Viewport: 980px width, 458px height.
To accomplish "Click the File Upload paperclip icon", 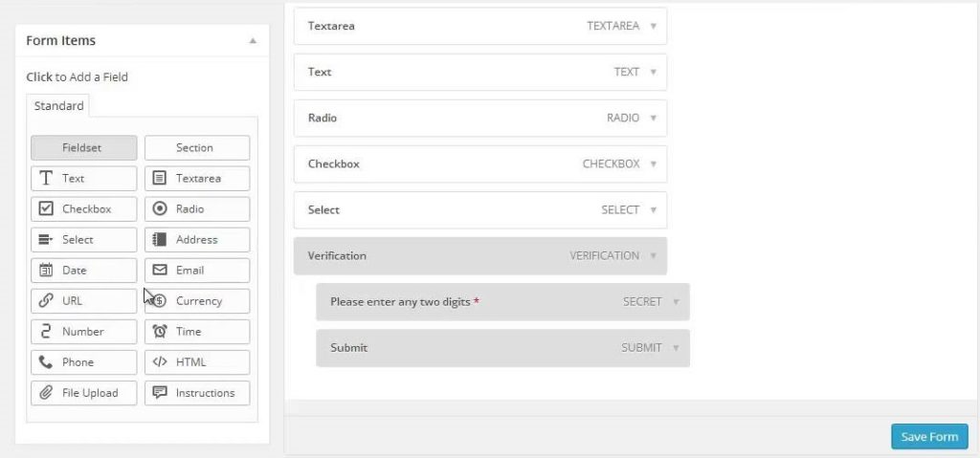I will tap(45, 393).
